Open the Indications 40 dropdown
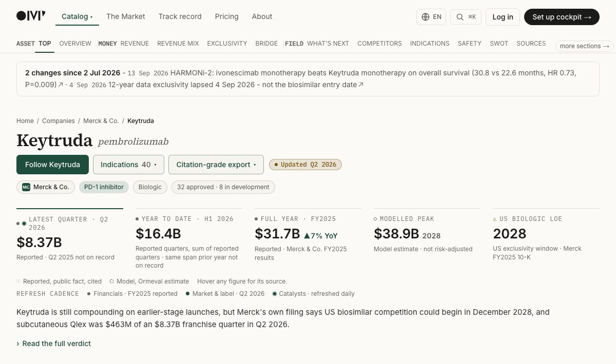 128,165
